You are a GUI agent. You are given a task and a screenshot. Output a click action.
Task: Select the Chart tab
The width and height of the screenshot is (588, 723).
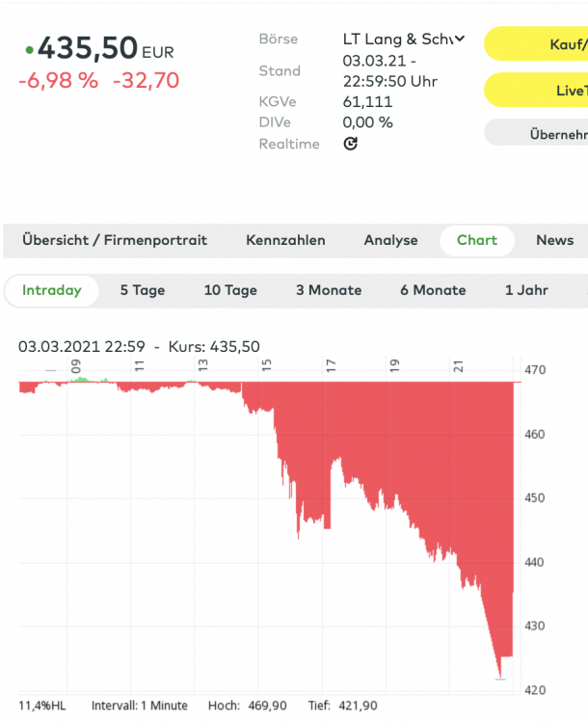tap(477, 240)
